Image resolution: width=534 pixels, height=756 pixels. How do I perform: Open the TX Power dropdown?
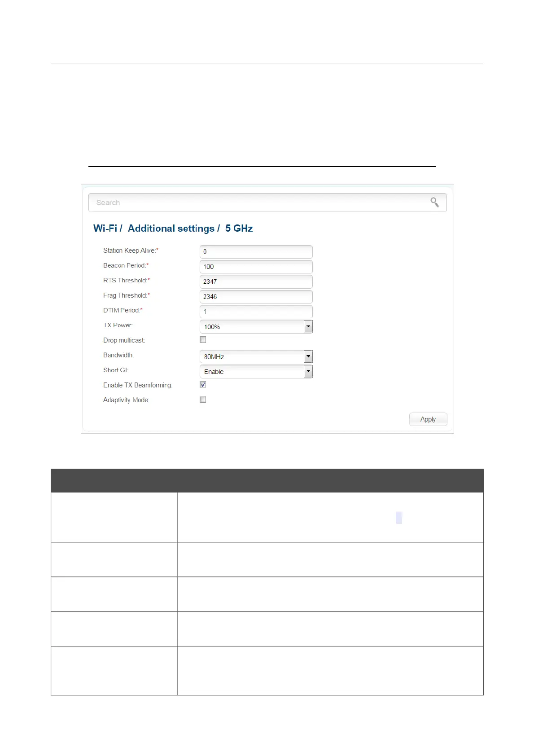coord(256,326)
